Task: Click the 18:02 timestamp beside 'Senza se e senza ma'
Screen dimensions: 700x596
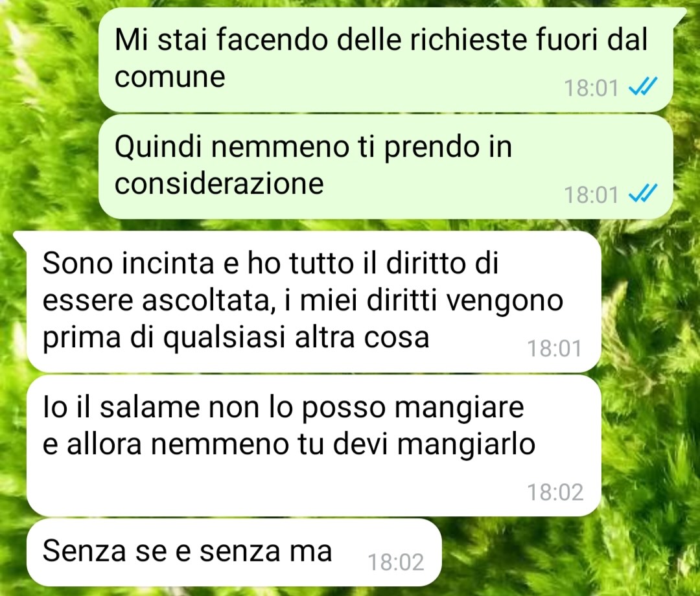Action: tap(395, 562)
